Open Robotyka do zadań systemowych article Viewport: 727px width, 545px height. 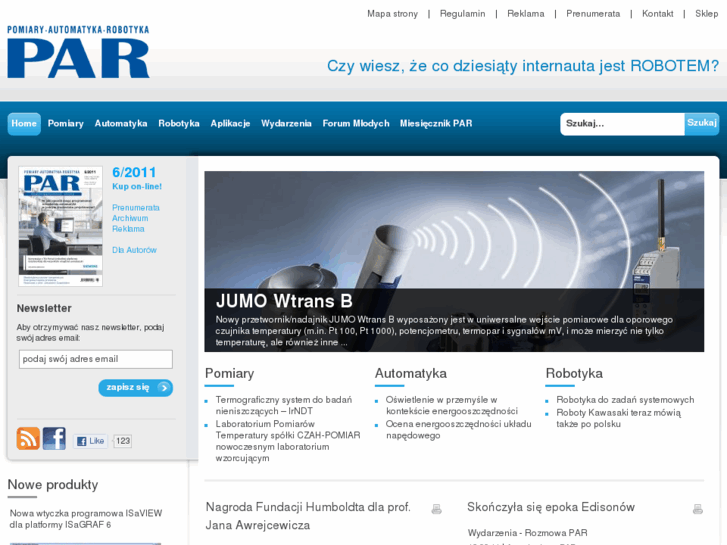(625, 400)
